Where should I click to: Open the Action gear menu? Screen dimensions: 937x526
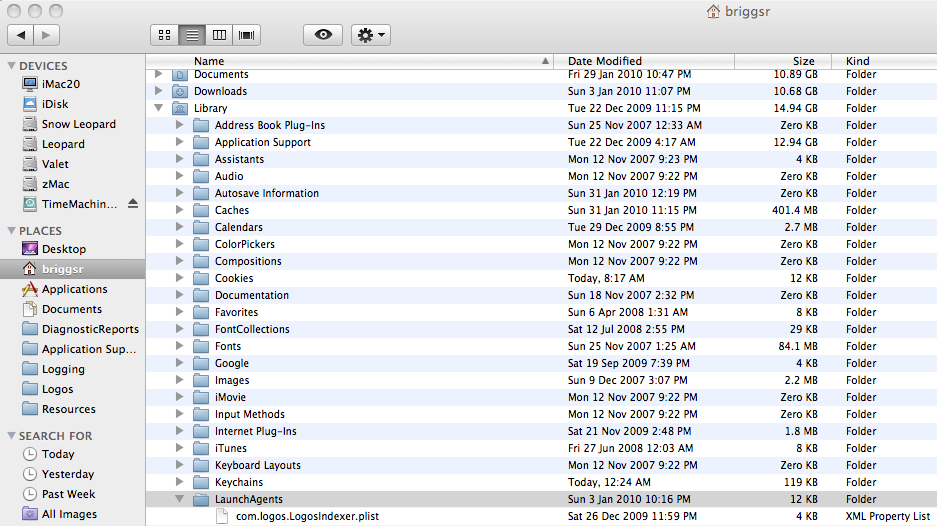tap(370, 35)
